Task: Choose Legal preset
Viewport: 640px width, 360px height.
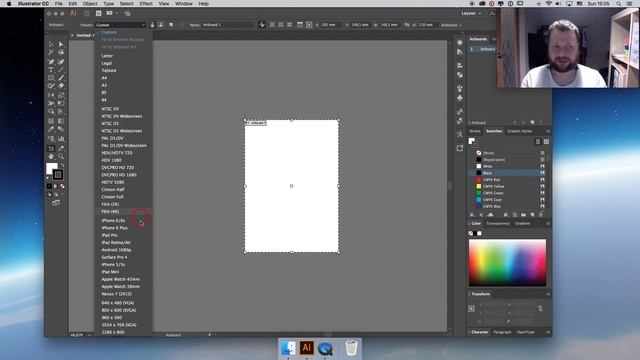Action: [107, 63]
